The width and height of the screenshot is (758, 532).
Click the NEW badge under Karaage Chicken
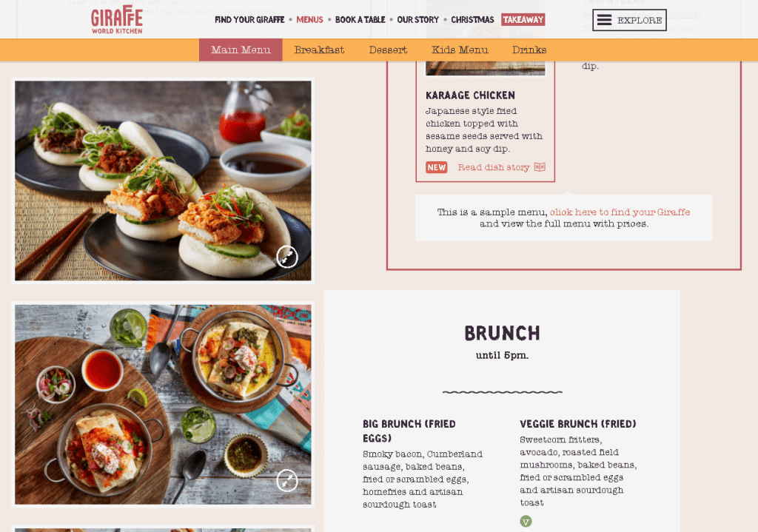(437, 167)
